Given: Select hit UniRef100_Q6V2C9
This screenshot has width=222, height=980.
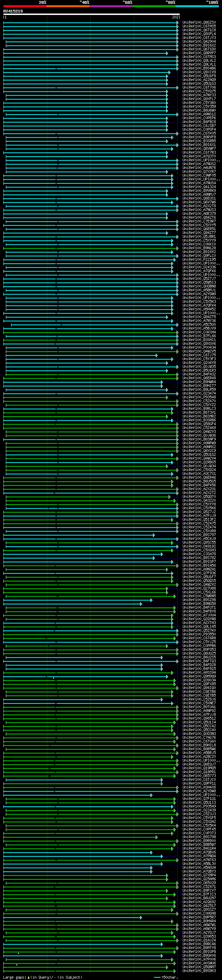Looking at the screenshot, I should click(199, 451).
